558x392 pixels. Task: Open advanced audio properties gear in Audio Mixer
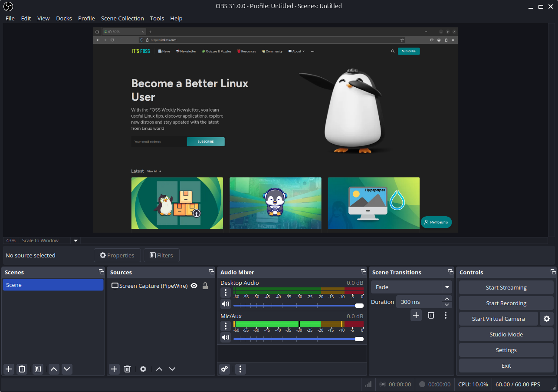224,369
